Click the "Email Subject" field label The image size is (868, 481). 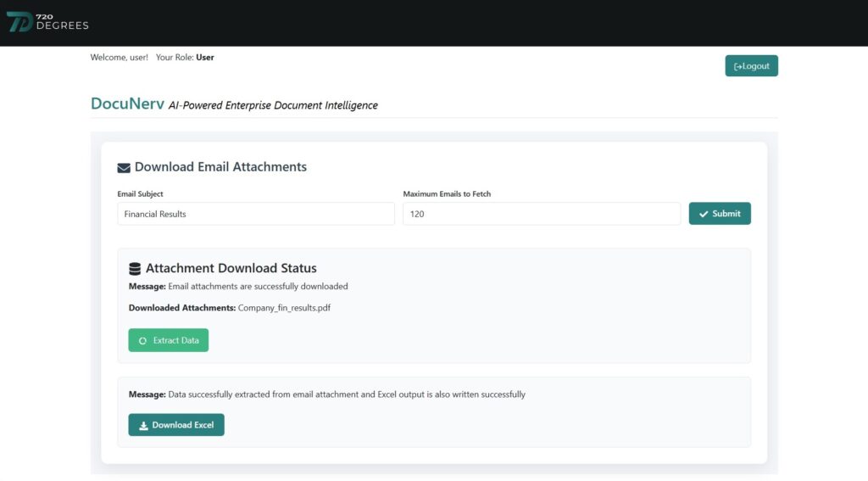140,194
